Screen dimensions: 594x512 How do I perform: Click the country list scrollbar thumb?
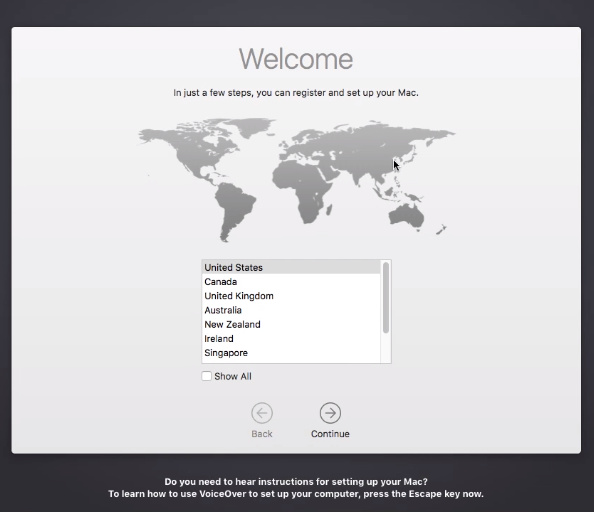[386, 298]
